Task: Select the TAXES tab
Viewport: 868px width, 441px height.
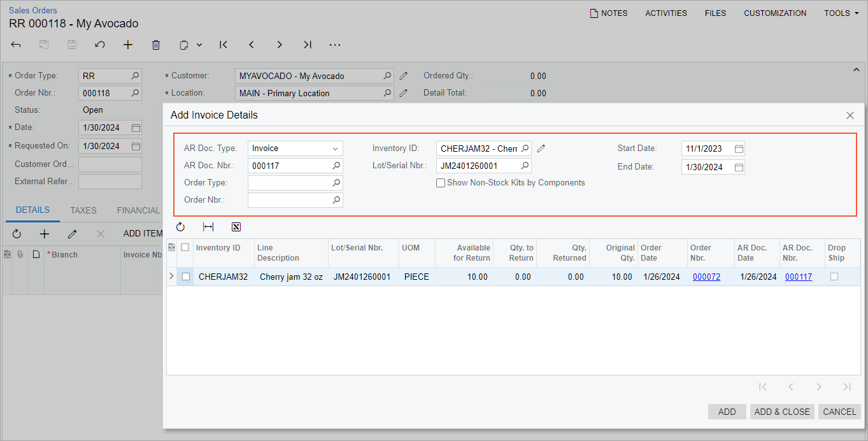Action: (83, 210)
